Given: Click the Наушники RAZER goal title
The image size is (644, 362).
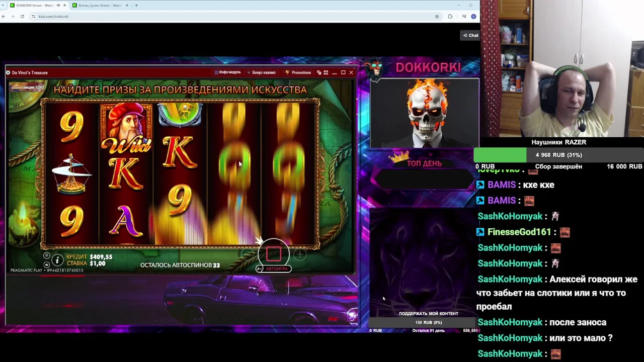Looking at the screenshot, I should (558, 142).
